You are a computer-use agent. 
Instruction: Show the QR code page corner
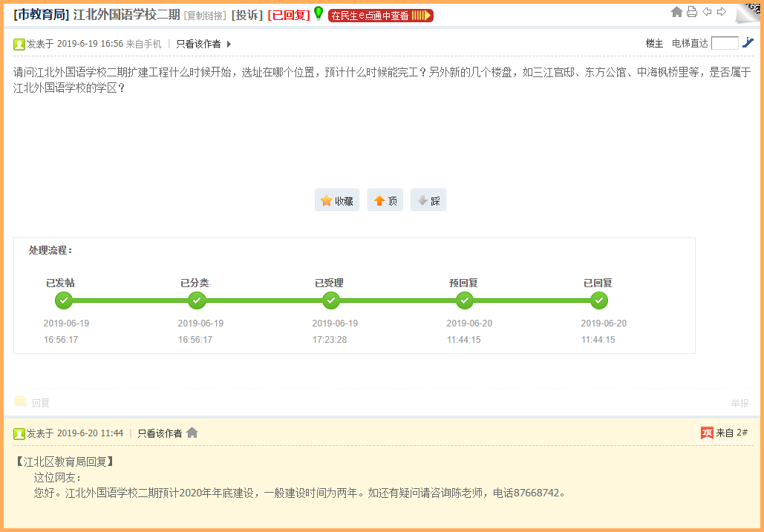[x=749, y=12]
